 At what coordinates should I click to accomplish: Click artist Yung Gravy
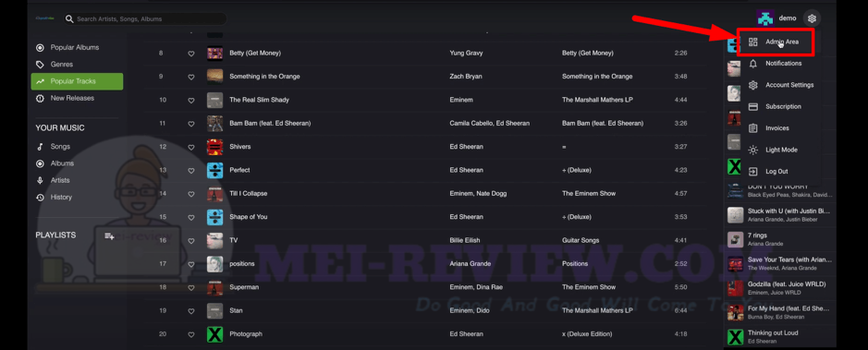point(466,53)
